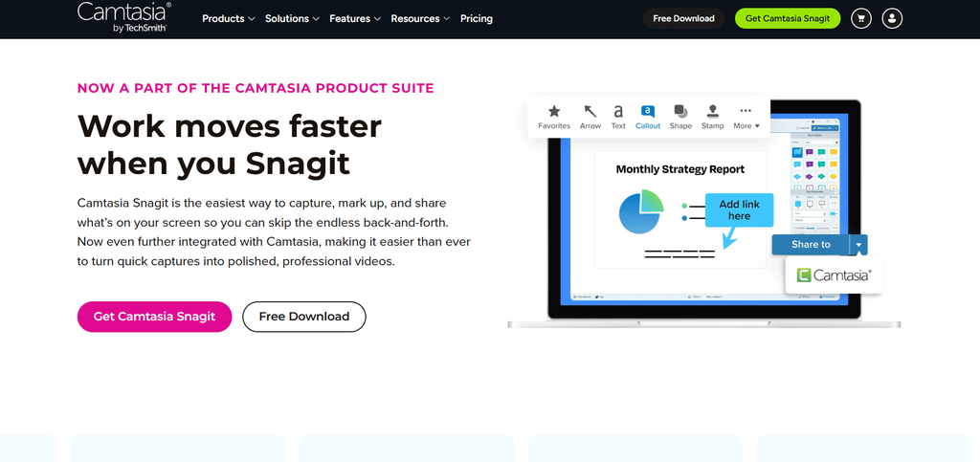This screenshot has width=980, height=462.
Task: Select the Stamp tool in illustration
Action: (x=712, y=117)
